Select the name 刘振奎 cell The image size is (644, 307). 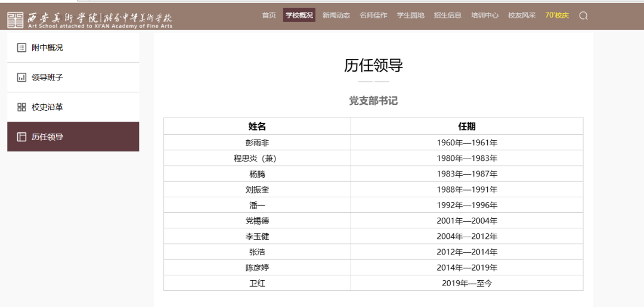[x=257, y=189]
